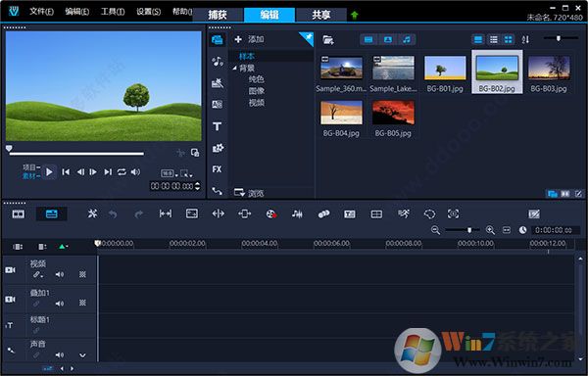Open the Title (T) library panel
Image resolution: width=588 pixels, height=376 pixels.
pyautogui.click(x=218, y=126)
